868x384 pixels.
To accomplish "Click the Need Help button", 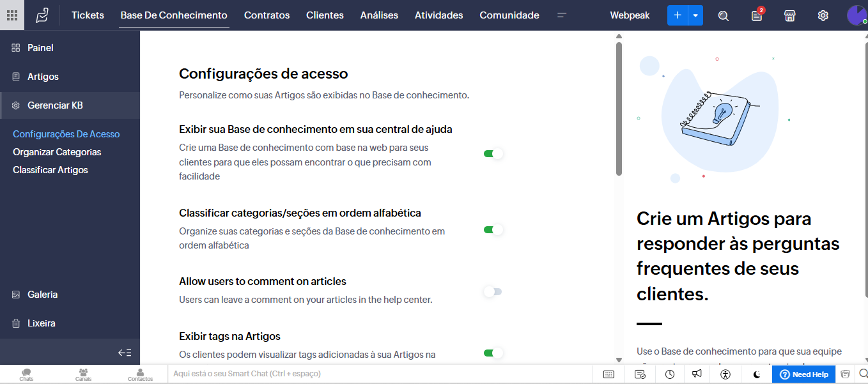I will (x=803, y=374).
